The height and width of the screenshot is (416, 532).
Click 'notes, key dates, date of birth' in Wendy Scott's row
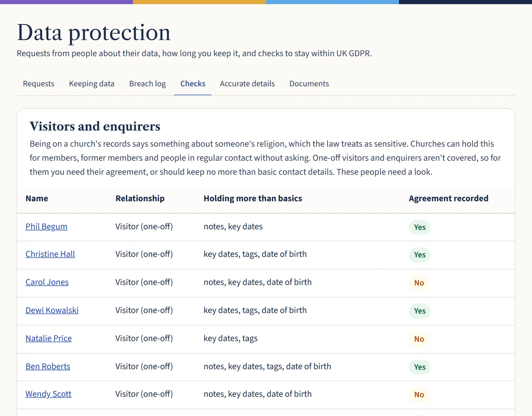[257, 394]
